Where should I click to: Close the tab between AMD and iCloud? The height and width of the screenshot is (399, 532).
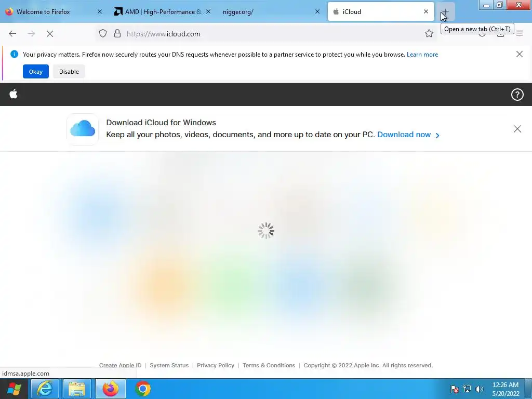tap(317, 11)
